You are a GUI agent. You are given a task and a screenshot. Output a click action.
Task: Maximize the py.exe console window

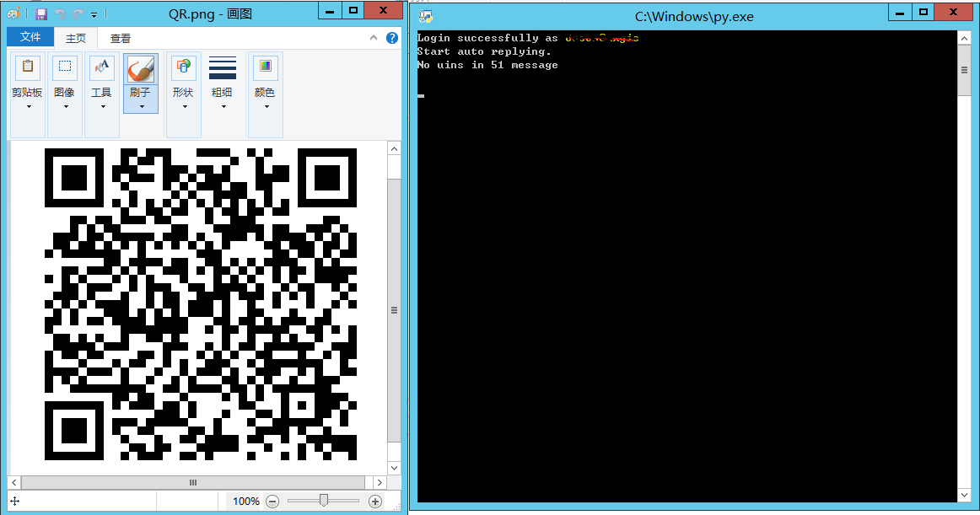click(x=923, y=12)
